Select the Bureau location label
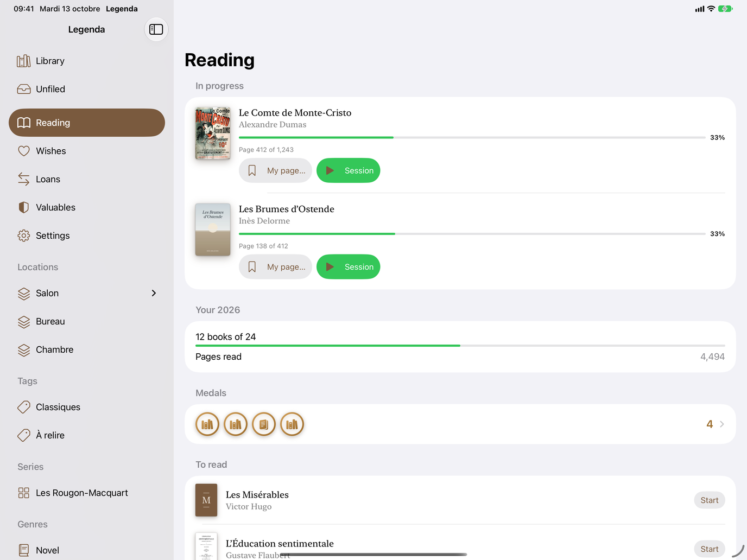This screenshot has width=747, height=560. point(50,321)
